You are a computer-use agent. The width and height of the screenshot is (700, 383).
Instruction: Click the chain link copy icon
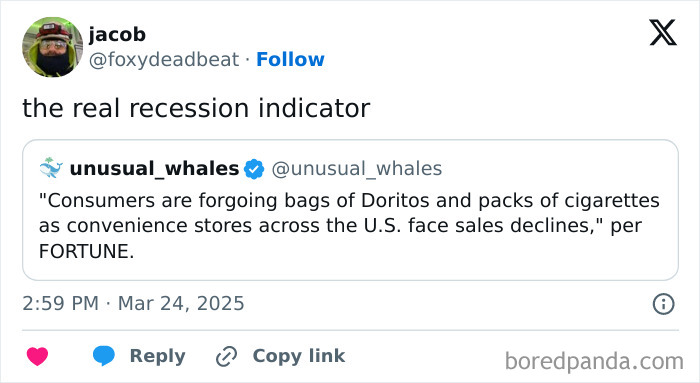click(226, 356)
